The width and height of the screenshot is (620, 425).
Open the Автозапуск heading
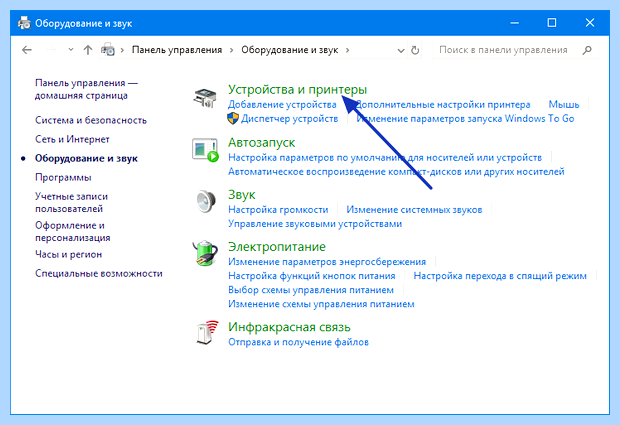click(x=261, y=142)
